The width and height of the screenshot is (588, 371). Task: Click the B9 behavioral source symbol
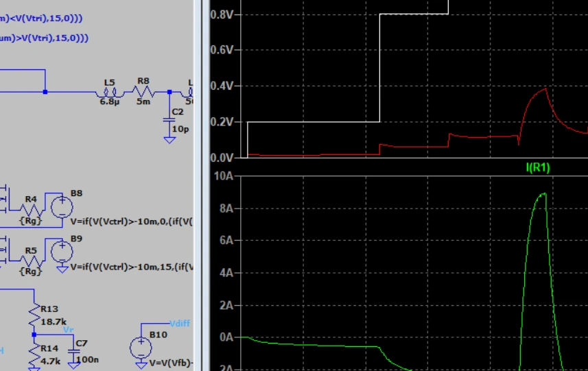tap(62, 251)
